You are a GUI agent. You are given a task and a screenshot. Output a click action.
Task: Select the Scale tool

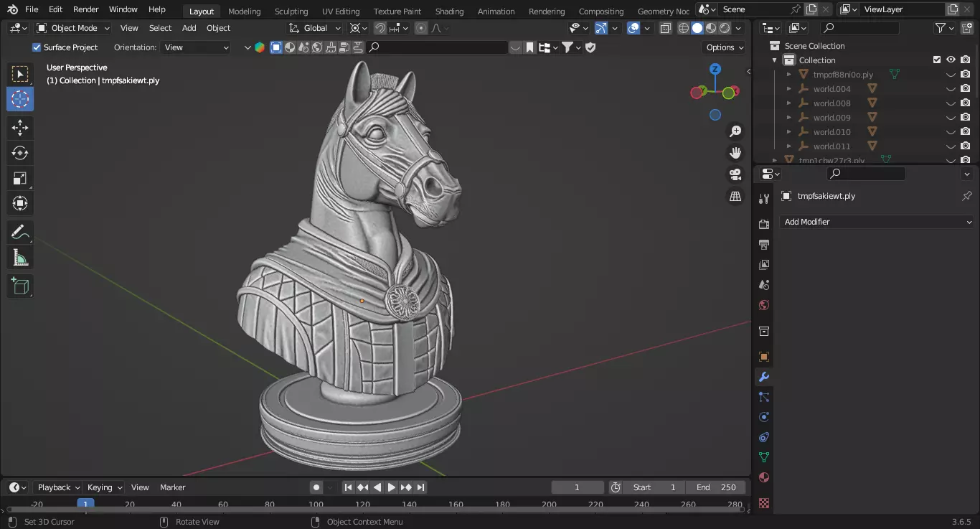coord(20,178)
